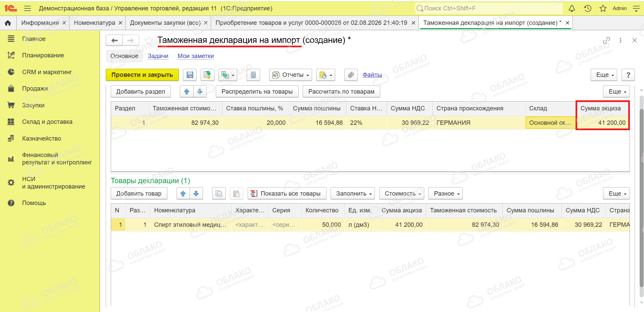Select the Склад cell Основной ск…
Image resolution: width=644 pixels, height=312 pixels.
pyautogui.click(x=550, y=123)
